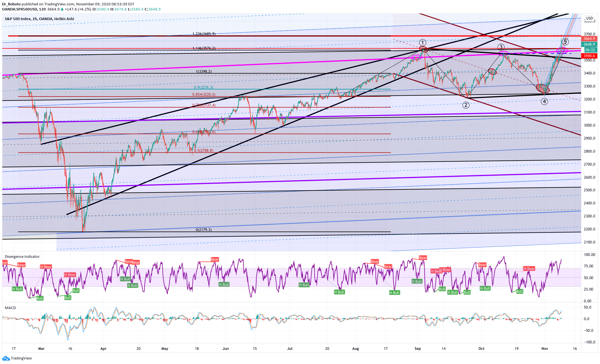Viewport: 600px width, 364px height.
Task: Select the MACD pane label
Action: [x=10, y=308]
